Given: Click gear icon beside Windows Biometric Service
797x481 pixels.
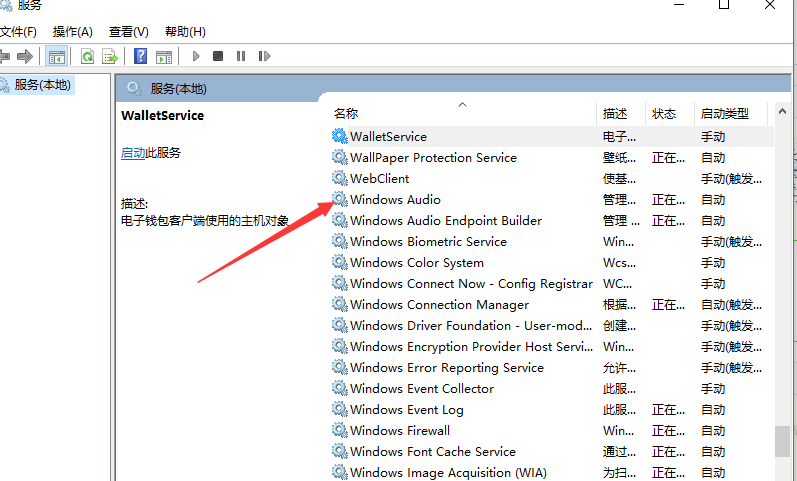Looking at the screenshot, I should click(340, 241).
